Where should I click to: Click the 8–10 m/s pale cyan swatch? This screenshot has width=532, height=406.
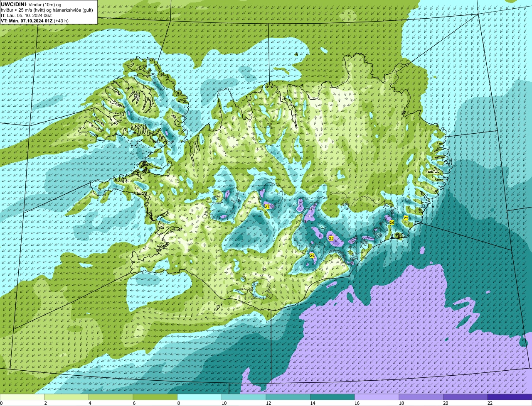(x=199, y=397)
